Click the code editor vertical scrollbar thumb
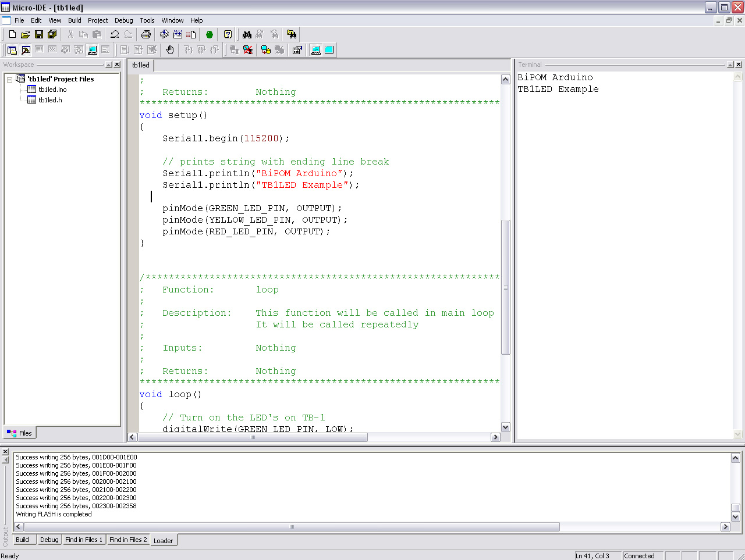Image resolution: width=745 pixels, height=560 pixels. coord(505,287)
